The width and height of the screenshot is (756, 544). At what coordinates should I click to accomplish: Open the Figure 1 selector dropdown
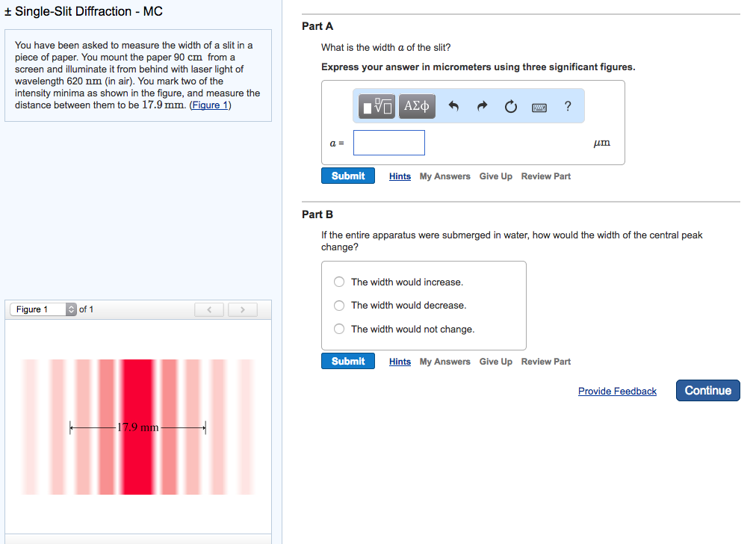(x=43, y=309)
